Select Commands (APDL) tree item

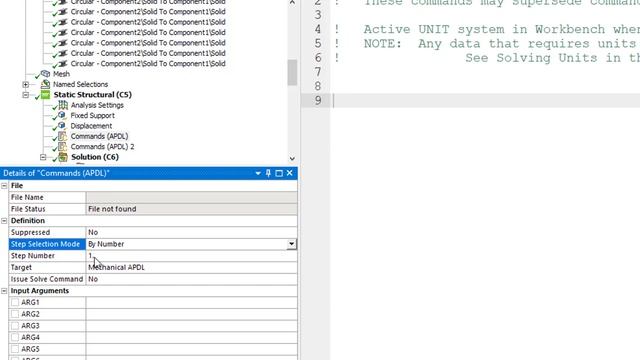pos(99,136)
